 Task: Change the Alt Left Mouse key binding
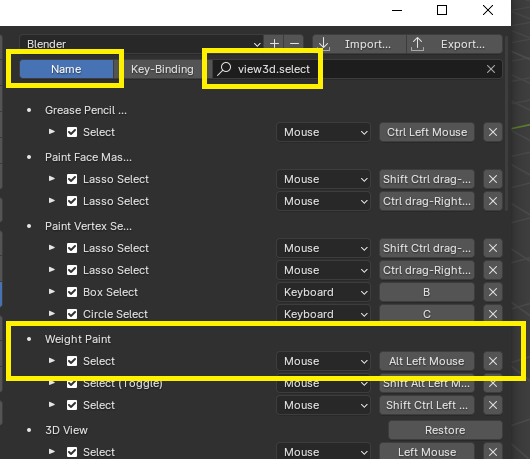point(427,361)
